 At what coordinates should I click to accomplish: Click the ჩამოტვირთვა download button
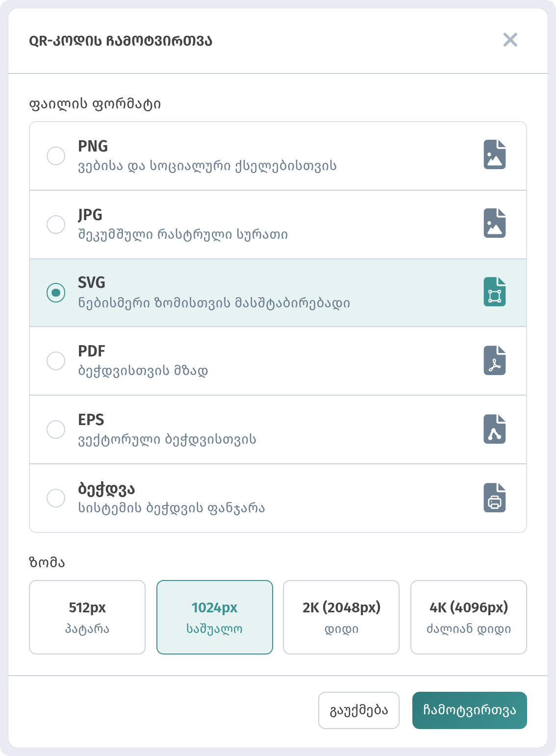coord(470,710)
